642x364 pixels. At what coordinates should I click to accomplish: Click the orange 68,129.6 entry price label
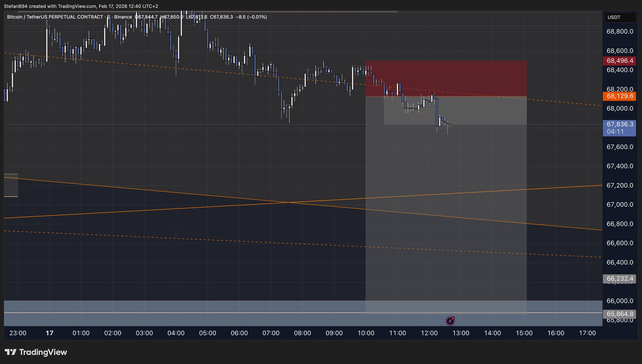click(x=619, y=96)
